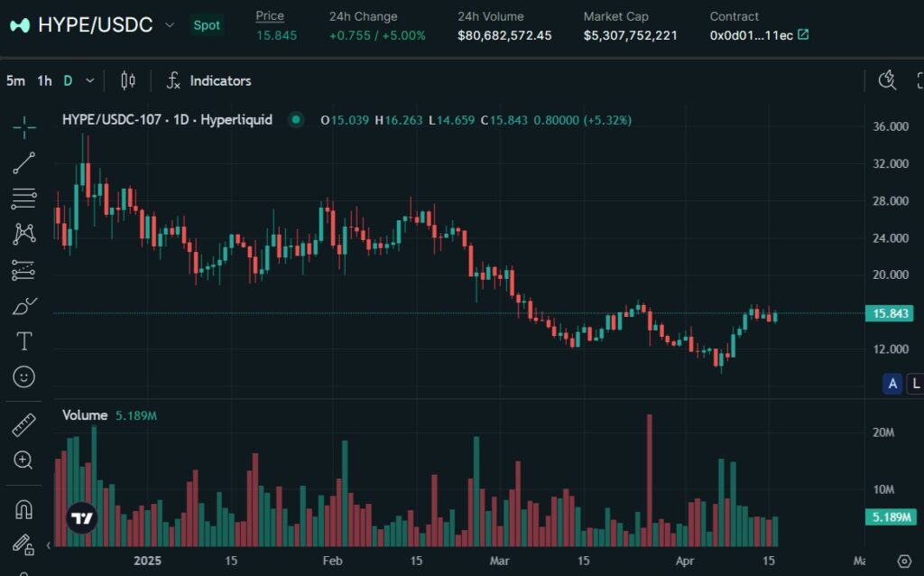Open the Indicators menu
This screenshot has width=924, height=576.
220,80
